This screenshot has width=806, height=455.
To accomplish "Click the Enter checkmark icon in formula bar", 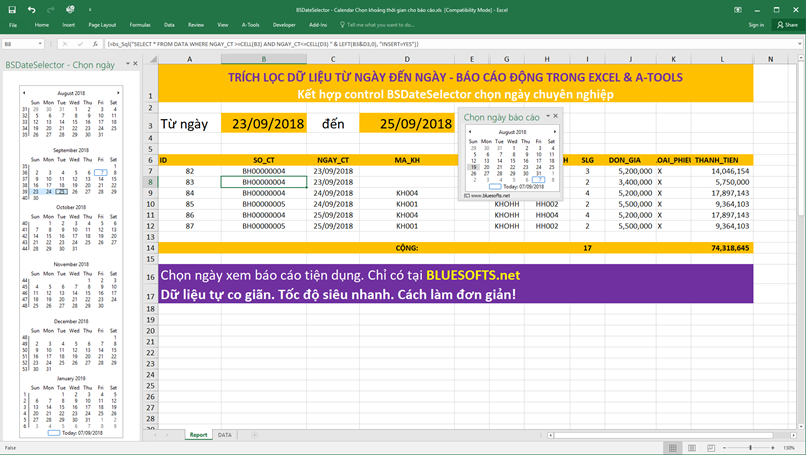I will (80, 44).
